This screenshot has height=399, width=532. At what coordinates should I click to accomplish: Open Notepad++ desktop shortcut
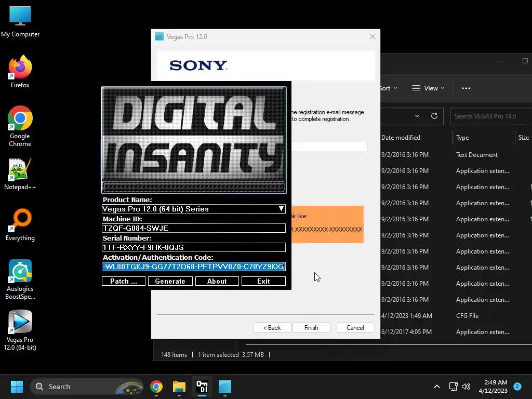(x=20, y=174)
